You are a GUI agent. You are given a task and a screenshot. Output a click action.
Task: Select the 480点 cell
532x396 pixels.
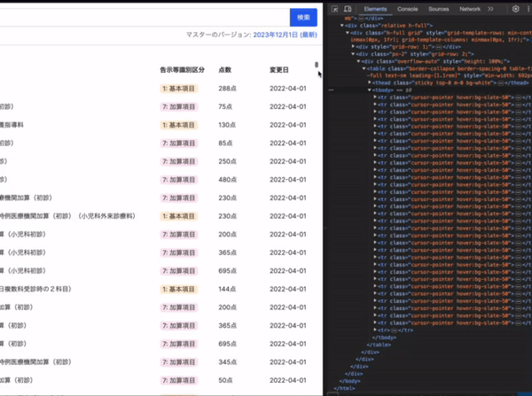(x=227, y=180)
